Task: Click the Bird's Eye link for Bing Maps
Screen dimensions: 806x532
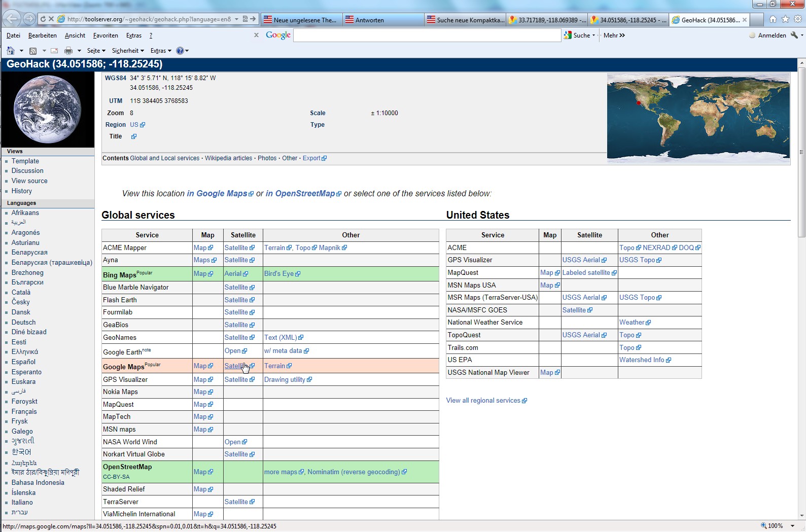Action: tap(279, 274)
